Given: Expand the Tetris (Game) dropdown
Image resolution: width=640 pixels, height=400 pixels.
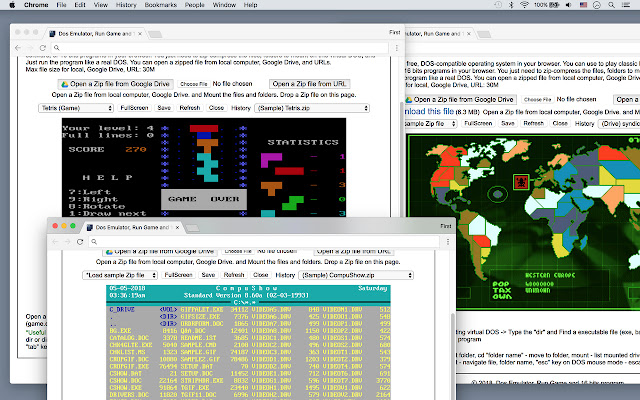Looking at the screenshot, I should 76,108.
